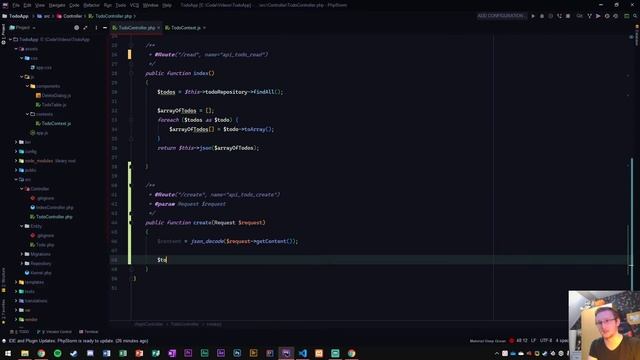Open the File menu
This screenshot has width=640, height=360.
pos(16,5)
